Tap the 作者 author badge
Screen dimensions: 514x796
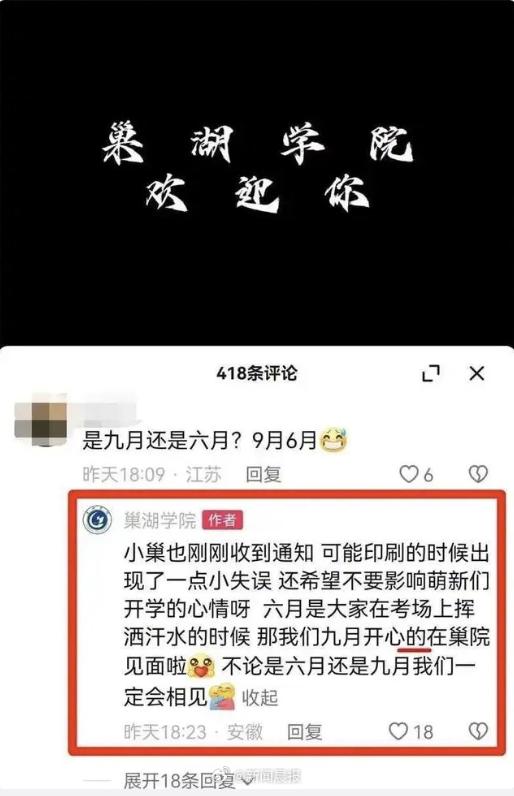(222, 520)
